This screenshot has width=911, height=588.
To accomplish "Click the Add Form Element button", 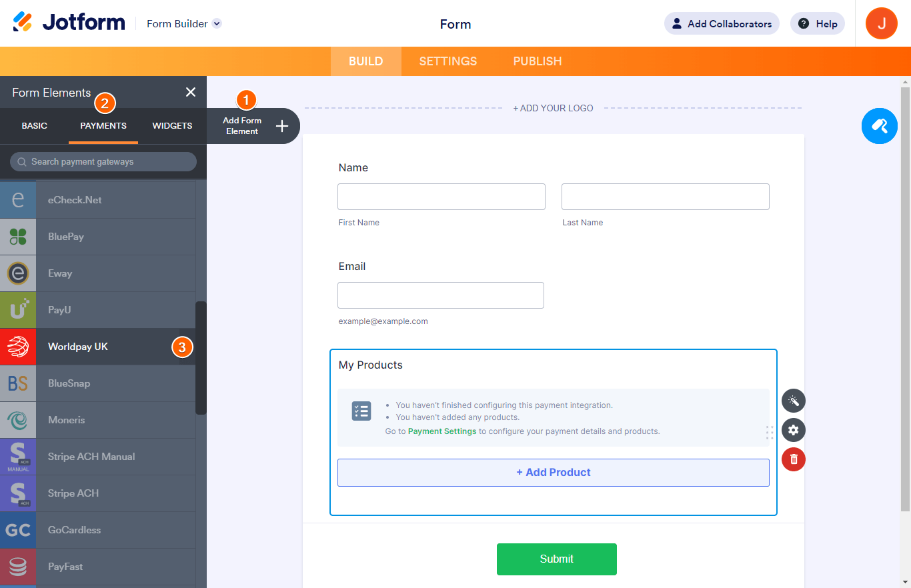I will pyautogui.click(x=253, y=126).
